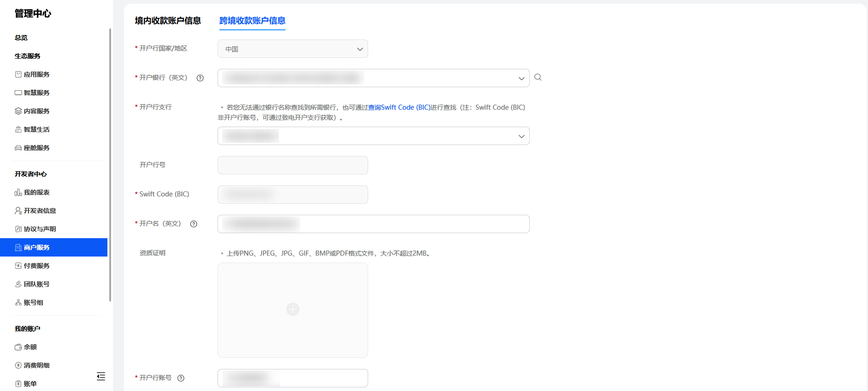The image size is (868, 391).
Task: Open 应用服务 menu item
Action: [x=37, y=74]
